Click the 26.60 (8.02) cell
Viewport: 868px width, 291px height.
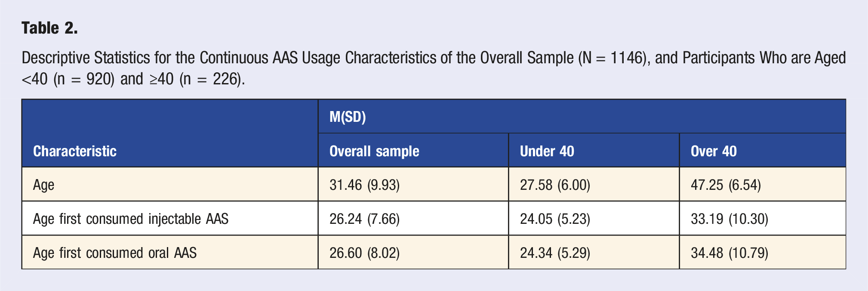[413, 253]
